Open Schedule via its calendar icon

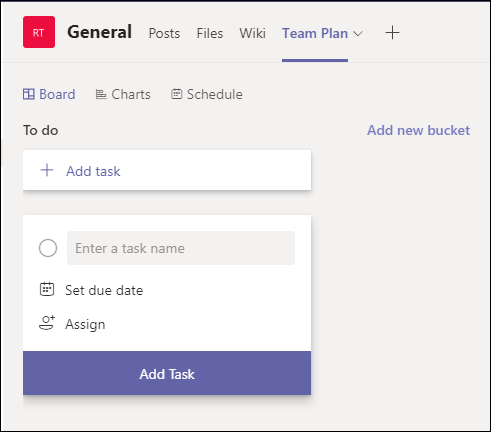click(176, 94)
